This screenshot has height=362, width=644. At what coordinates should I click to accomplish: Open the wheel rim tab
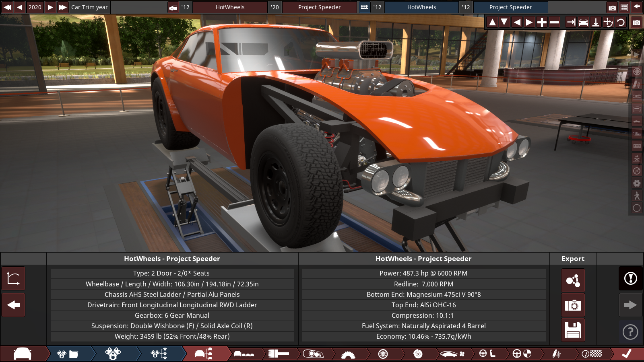tap(383, 354)
